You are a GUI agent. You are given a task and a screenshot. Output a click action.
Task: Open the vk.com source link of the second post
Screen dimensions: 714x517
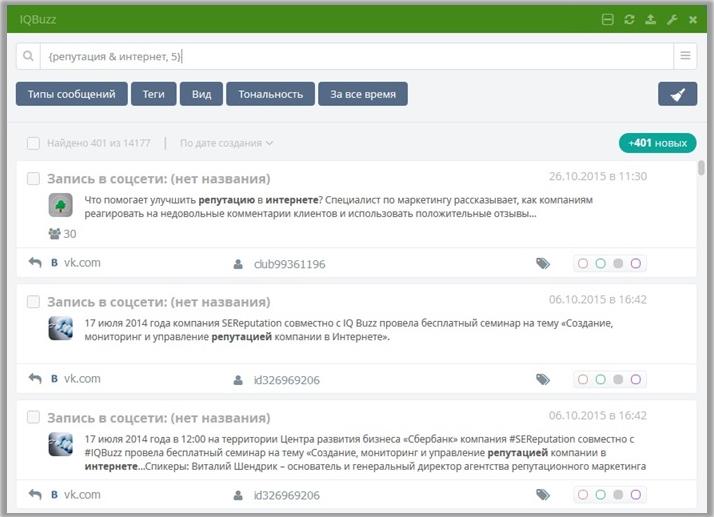point(82,379)
